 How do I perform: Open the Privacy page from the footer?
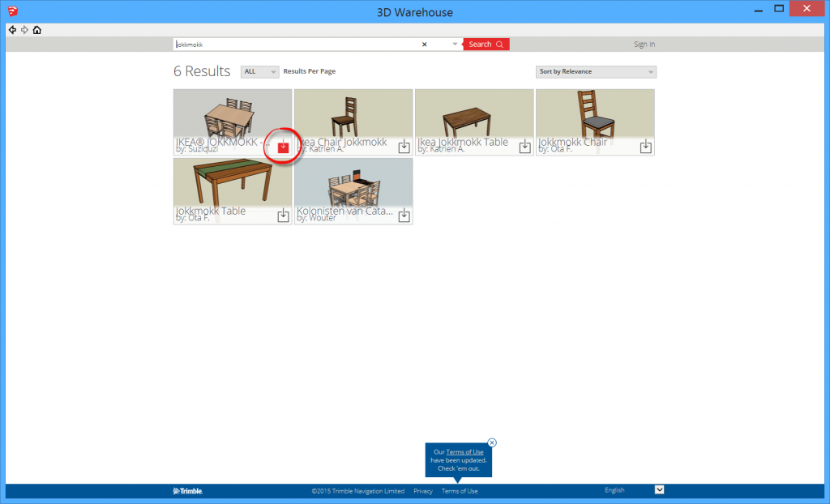click(x=422, y=491)
